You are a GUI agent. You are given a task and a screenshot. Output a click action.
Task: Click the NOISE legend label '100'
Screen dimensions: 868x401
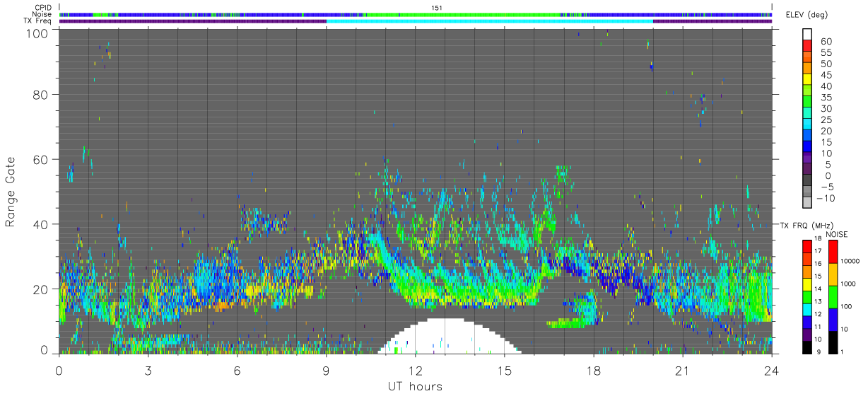pyautogui.click(x=846, y=306)
